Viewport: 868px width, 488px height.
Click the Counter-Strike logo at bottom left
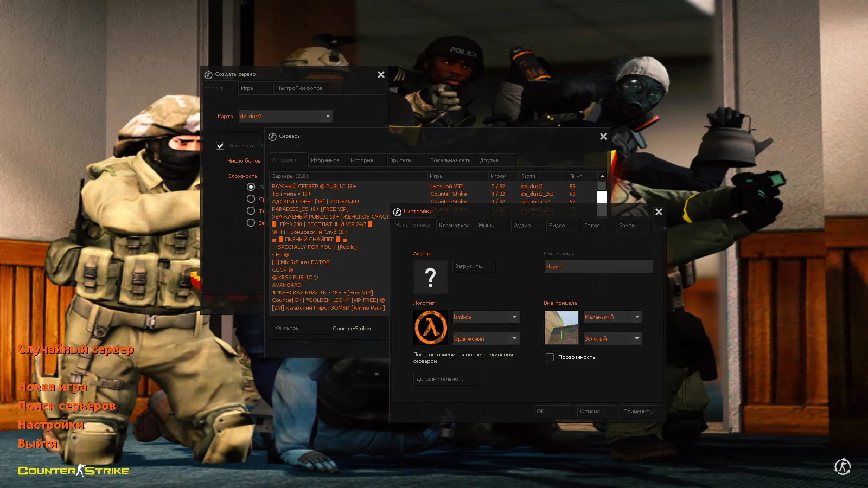click(73, 470)
